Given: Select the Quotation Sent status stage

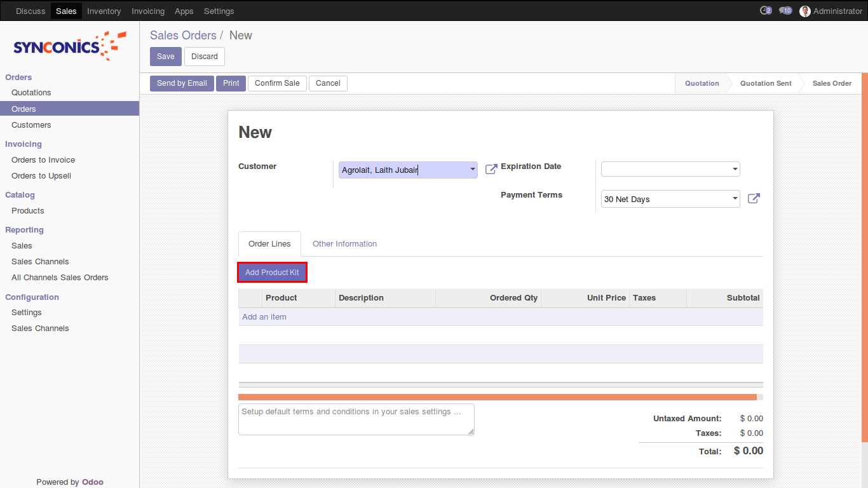Looking at the screenshot, I should pyautogui.click(x=766, y=83).
